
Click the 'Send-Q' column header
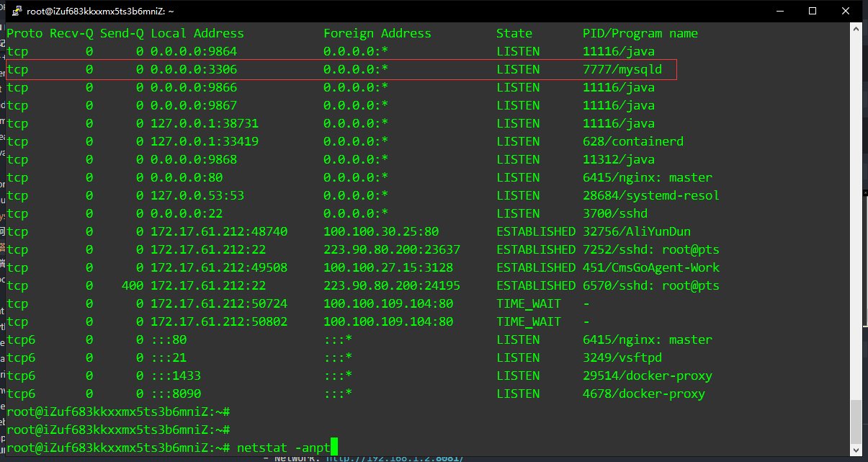[122, 33]
